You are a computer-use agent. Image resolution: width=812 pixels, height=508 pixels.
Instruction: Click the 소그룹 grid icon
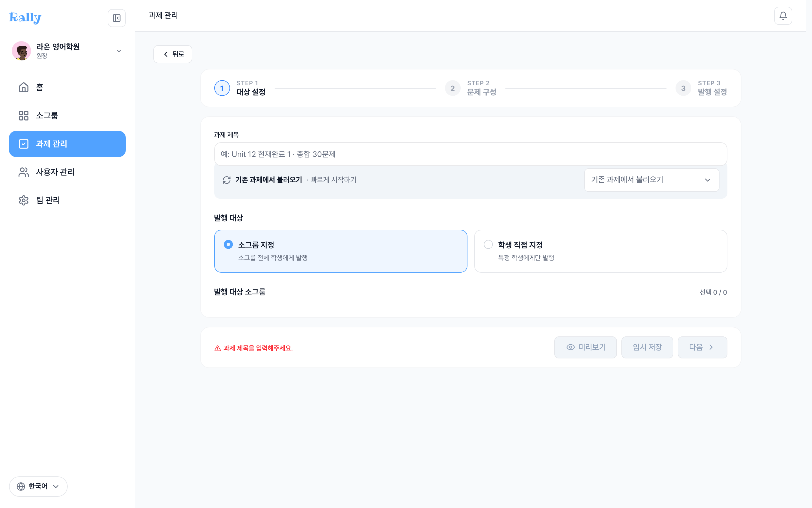point(23,116)
